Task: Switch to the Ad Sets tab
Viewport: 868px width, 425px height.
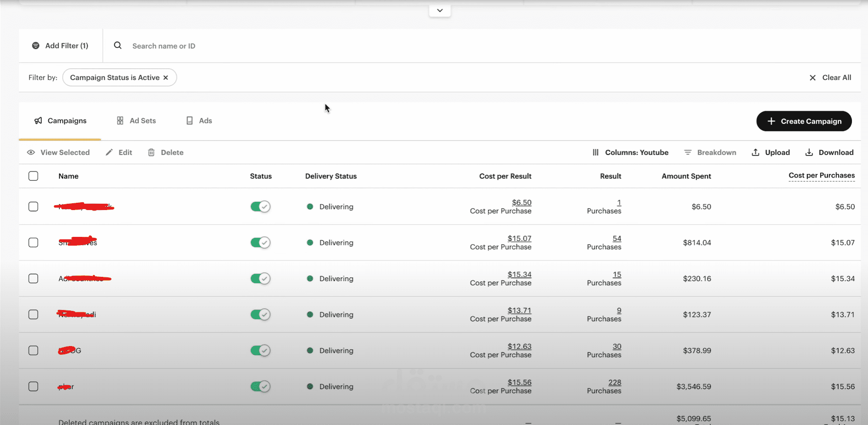Action: point(136,121)
